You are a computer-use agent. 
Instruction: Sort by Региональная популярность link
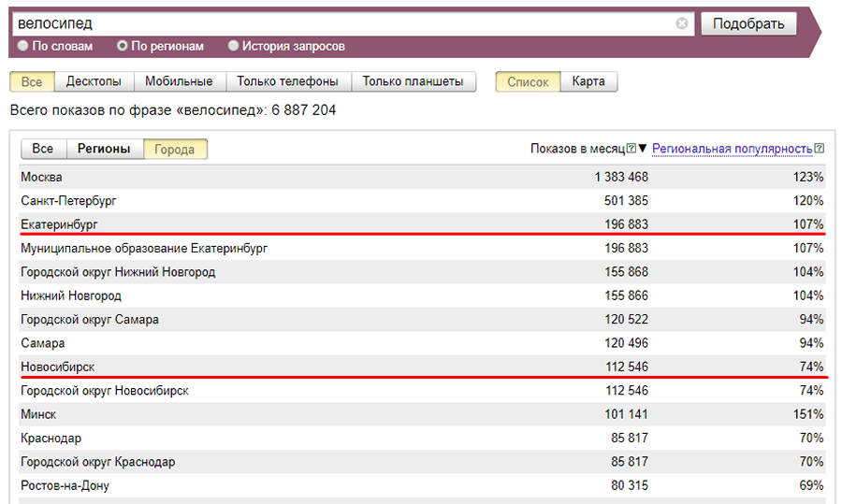pos(732,149)
